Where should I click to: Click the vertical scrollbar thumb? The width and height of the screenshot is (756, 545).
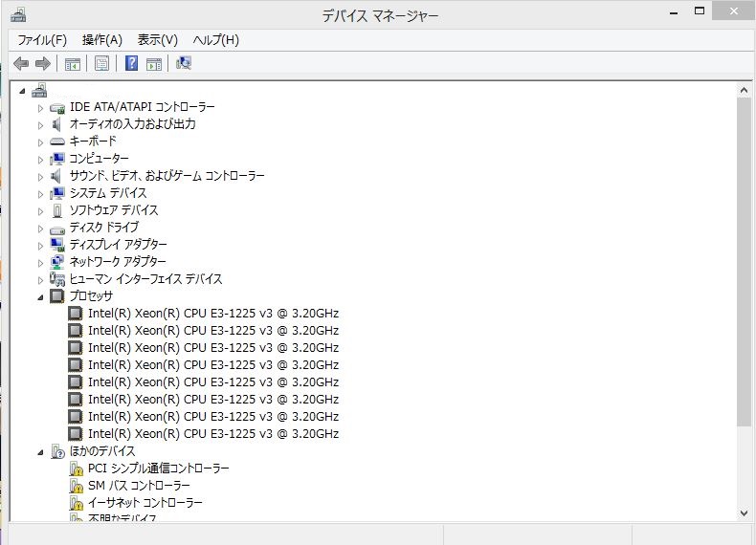click(x=744, y=262)
